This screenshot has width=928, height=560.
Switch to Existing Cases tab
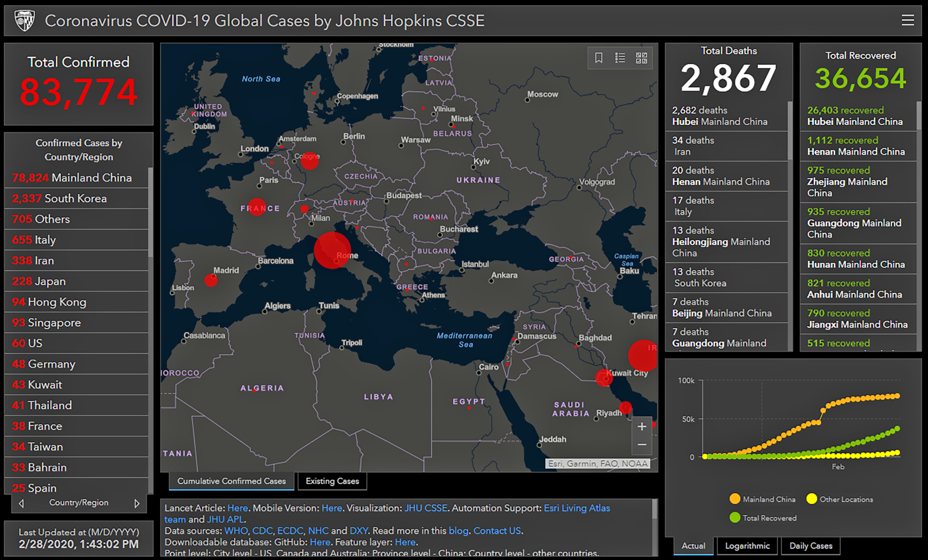click(x=332, y=481)
